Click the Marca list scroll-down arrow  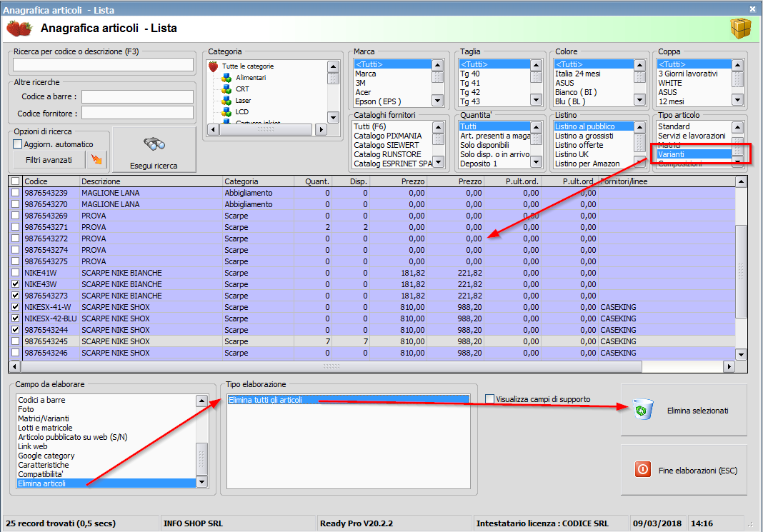click(437, 101)
